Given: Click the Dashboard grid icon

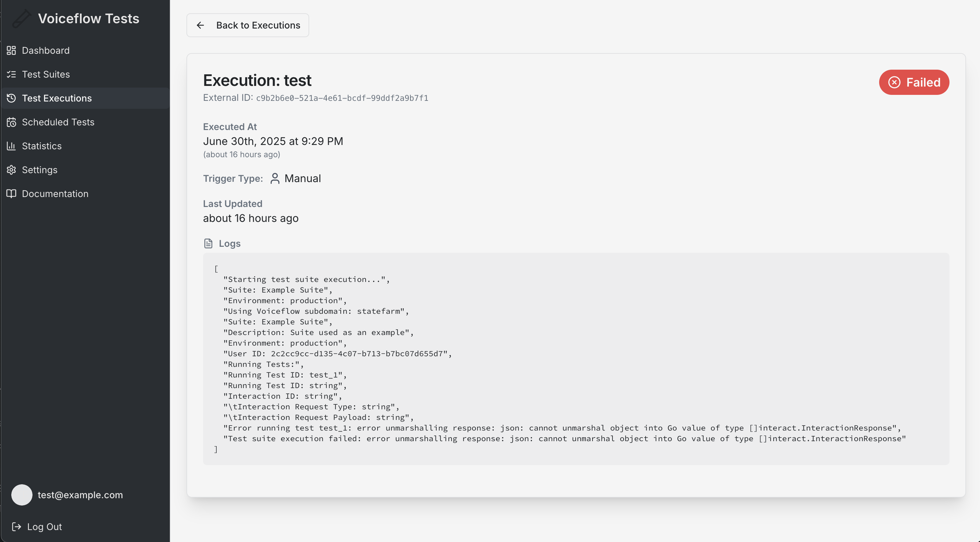Looking at the screenshot, I should tap(11, 50).
